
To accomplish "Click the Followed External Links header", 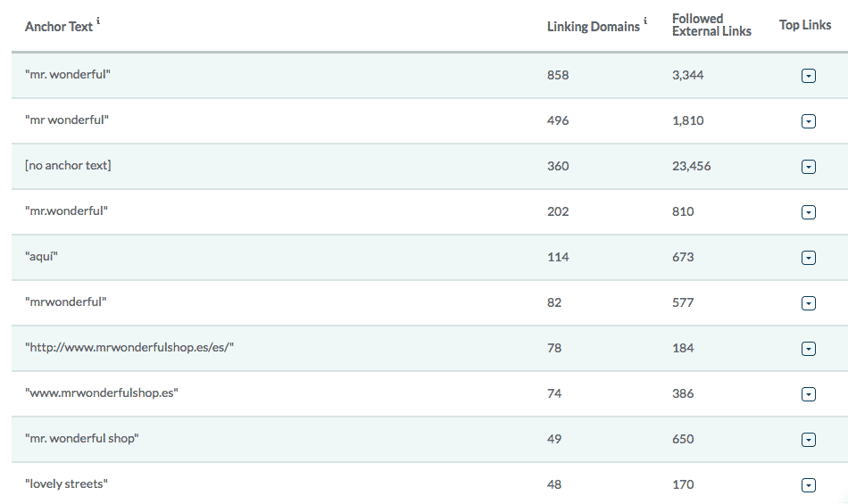I will tap(711, 25).
